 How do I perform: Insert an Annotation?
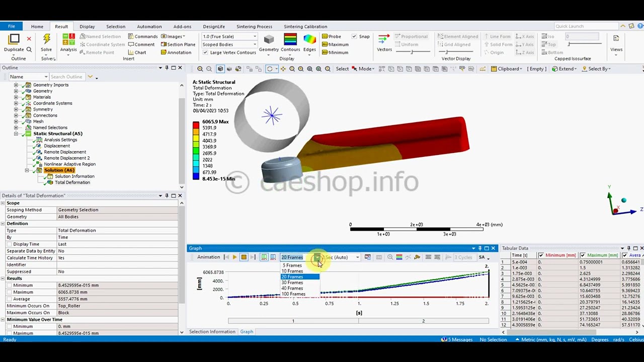coord(176,52)
